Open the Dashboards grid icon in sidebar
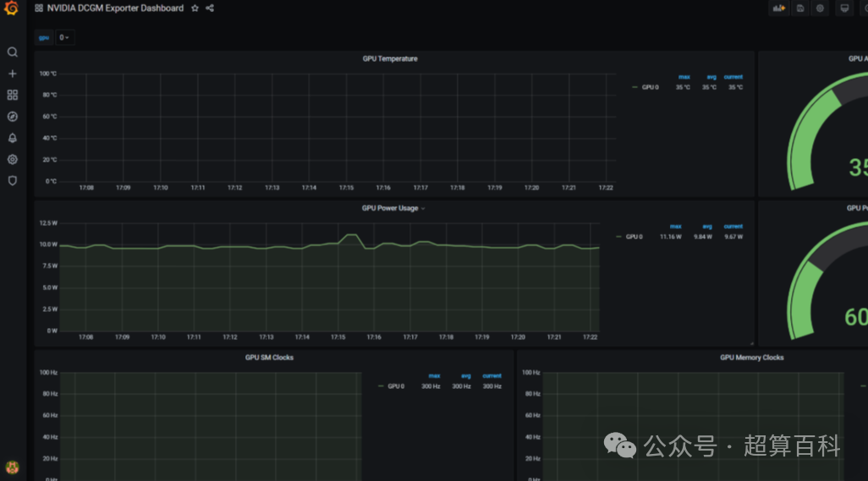The image size is (868, 481). (x=12, y=95)
